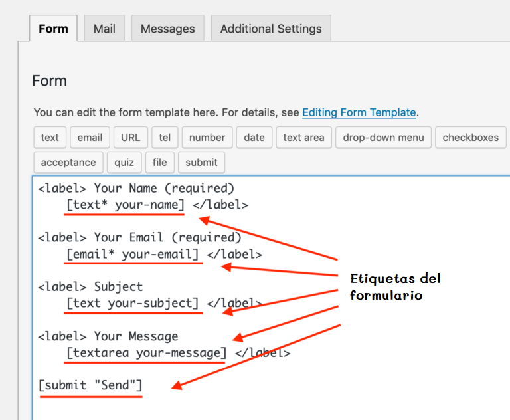The image size is (510, 420).
Task: Insert a drop-down menu tag
Action: click(x=383, y=138)
